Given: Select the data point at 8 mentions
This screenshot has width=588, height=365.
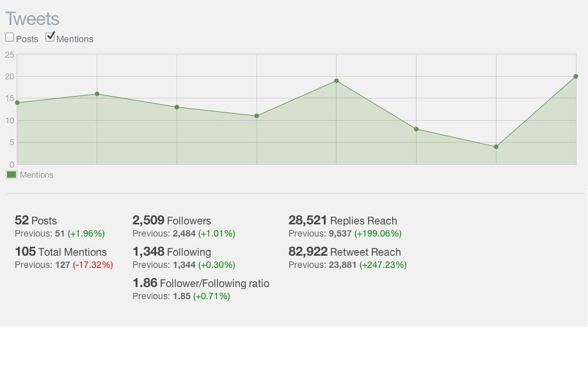Looking at the screenshot, I should pos(417,129).
